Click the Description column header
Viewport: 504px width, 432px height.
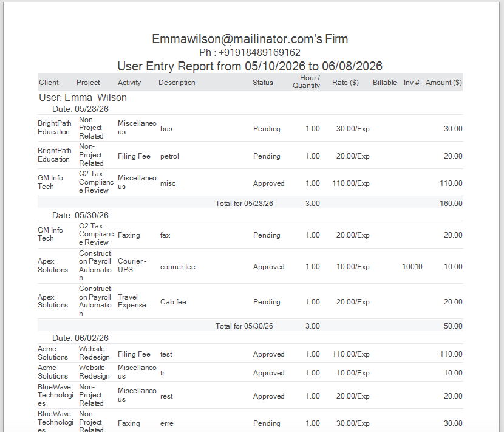pyautogui.click(x=177, y=83)
